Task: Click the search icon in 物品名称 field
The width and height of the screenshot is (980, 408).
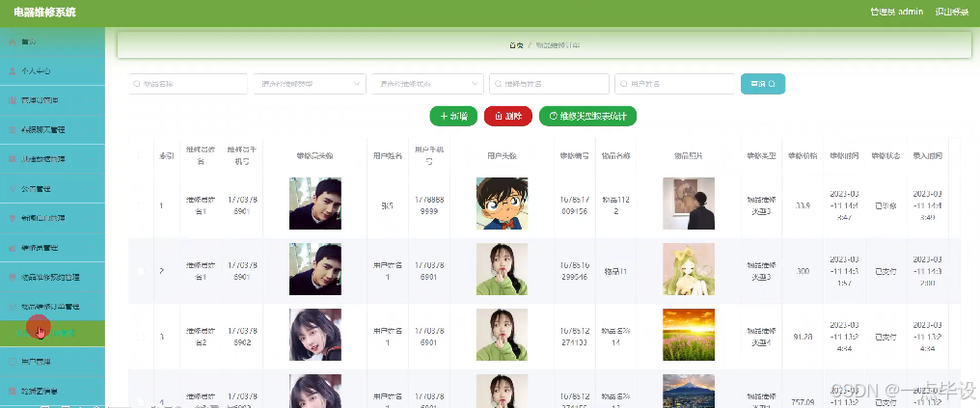Action: (137, 84)
